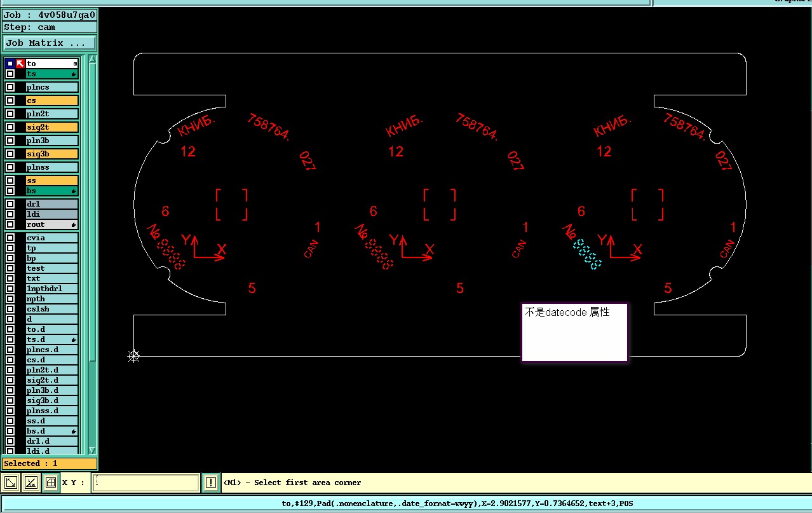
Task: Select the cs.d layer name
Action: click(x=52, y=360)
